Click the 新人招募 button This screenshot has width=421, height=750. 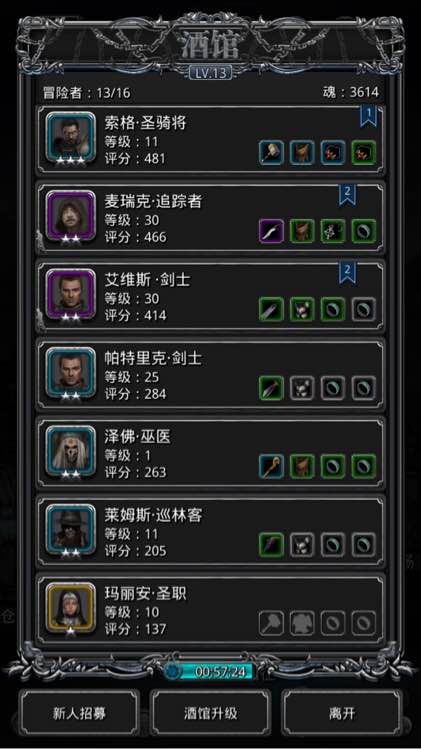point(79,713)
